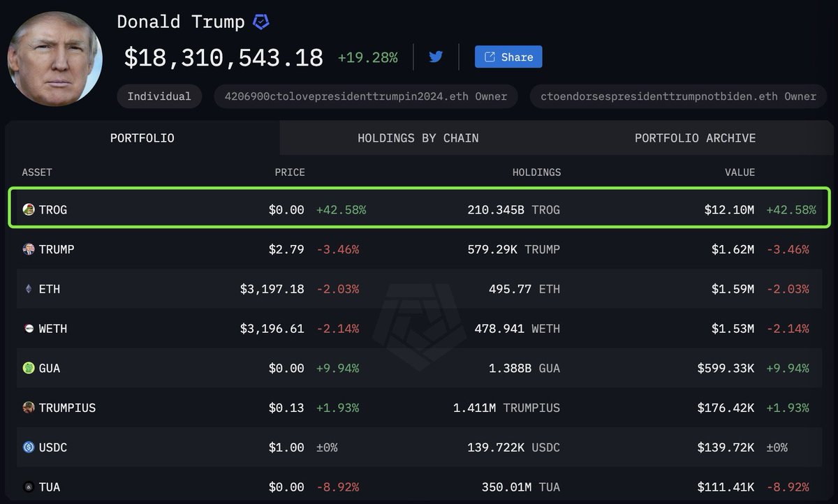
Task: Click the 1.388B GUA holdings cell
Action: 524,368
